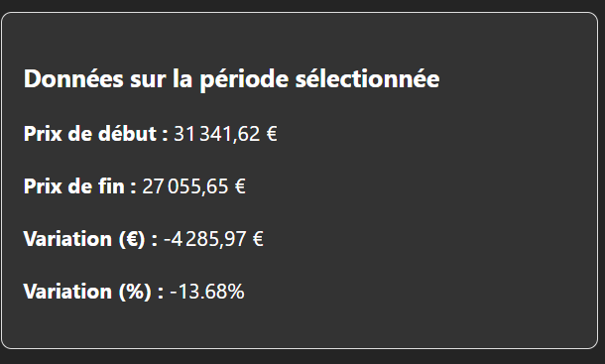Select the Prix de fin label
605x364 pixels.
(80, 186)
